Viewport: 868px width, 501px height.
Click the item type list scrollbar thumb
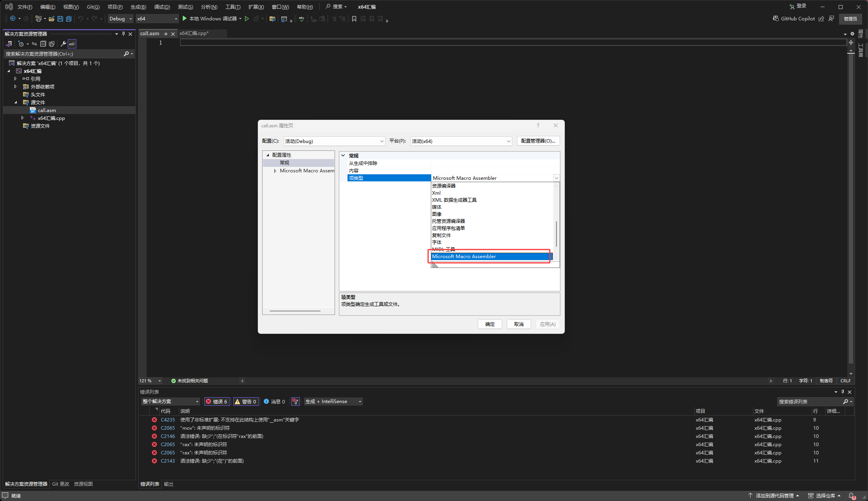tap(556, 234)
